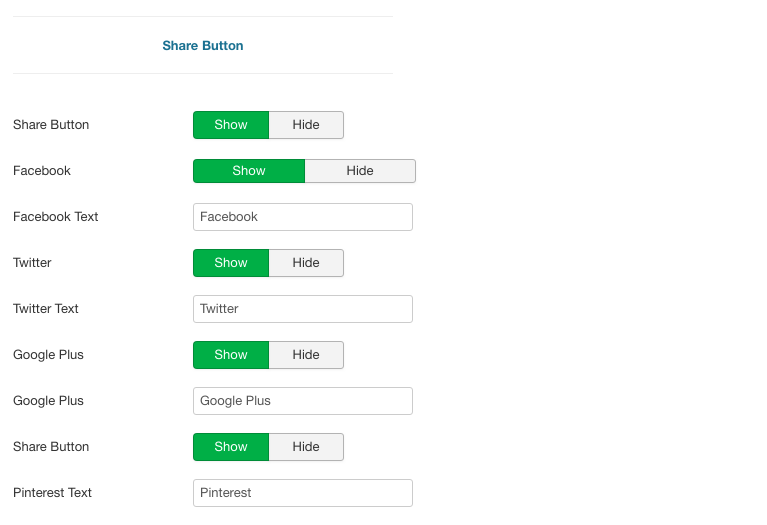Click the Twitter Text field label
Viewport: 767px width, 525px height.
coord(46,309)
